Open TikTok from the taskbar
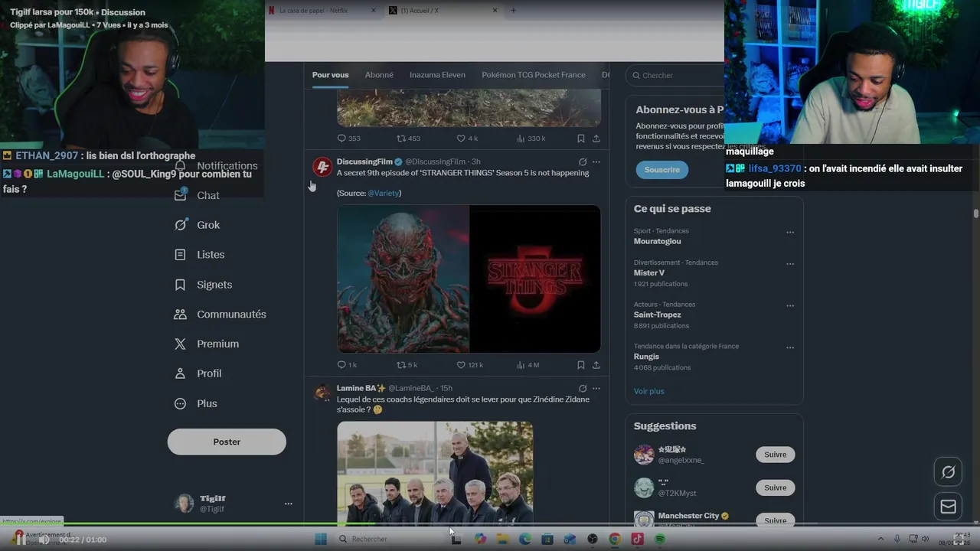 (x=637, y=540)
